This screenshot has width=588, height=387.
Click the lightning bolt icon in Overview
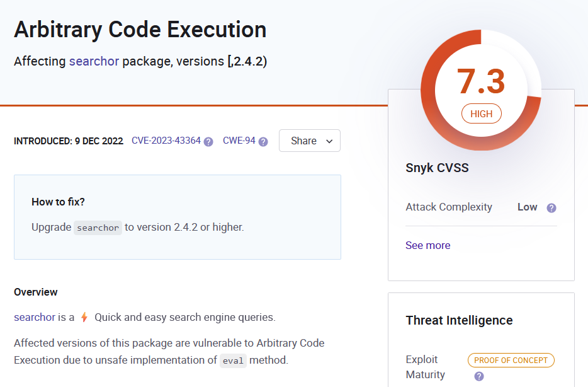point(84,318)
